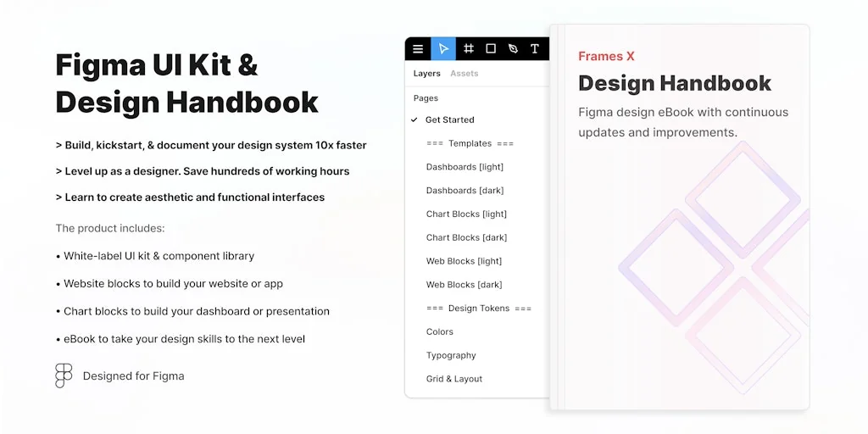Open the Dashboards [dark] page
868x434 pixels.
coord(465,191)
